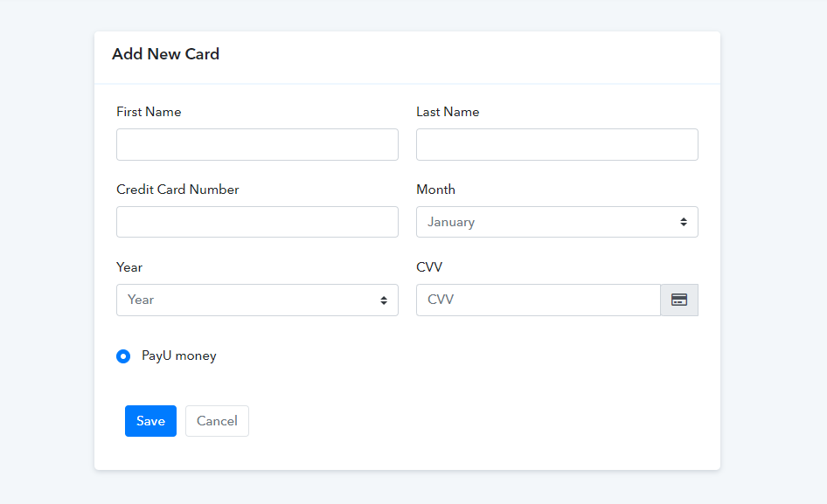827x504 pixels.
Task: Click the "Add New Card" heading
Action: pos(165,54)
